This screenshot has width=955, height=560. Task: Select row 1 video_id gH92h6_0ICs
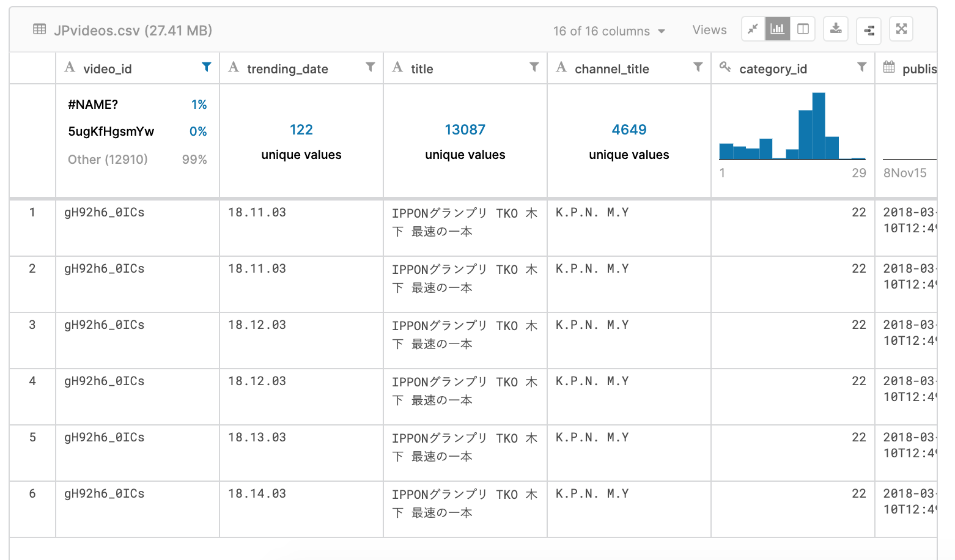tap(105, 212)
